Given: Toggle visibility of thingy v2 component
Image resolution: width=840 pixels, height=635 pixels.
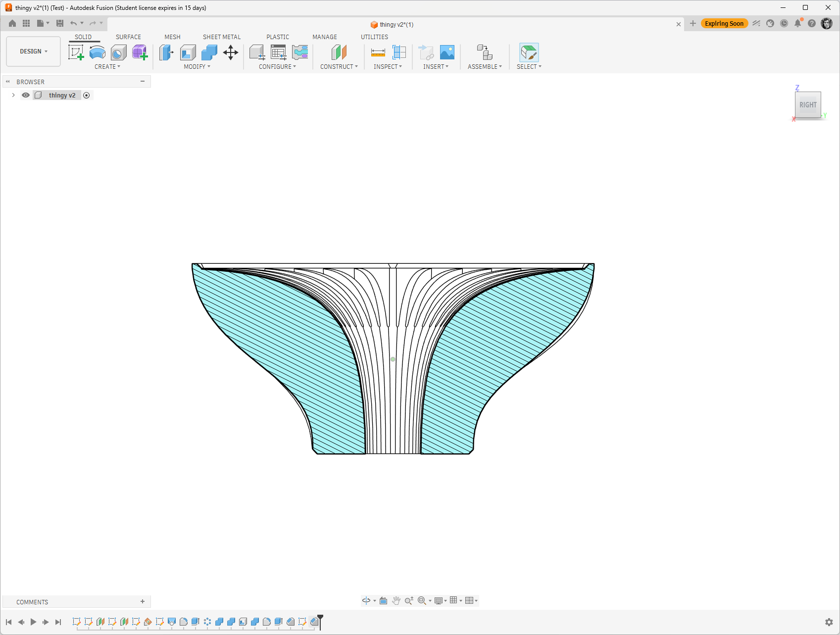Looking at the screenshot, I should pyautogui.click(x=26, y=95).
